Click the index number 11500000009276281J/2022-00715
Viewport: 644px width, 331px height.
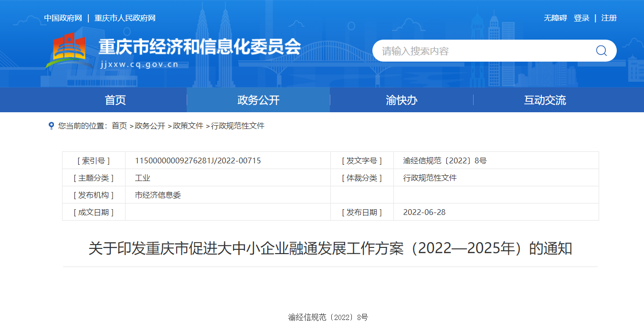pyautogui.click(x=198, y=160)
